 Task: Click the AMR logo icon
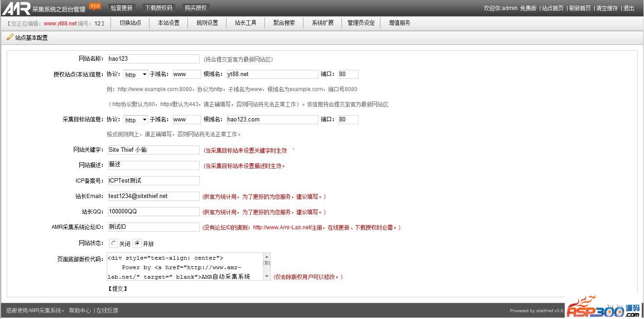(16, 8)
